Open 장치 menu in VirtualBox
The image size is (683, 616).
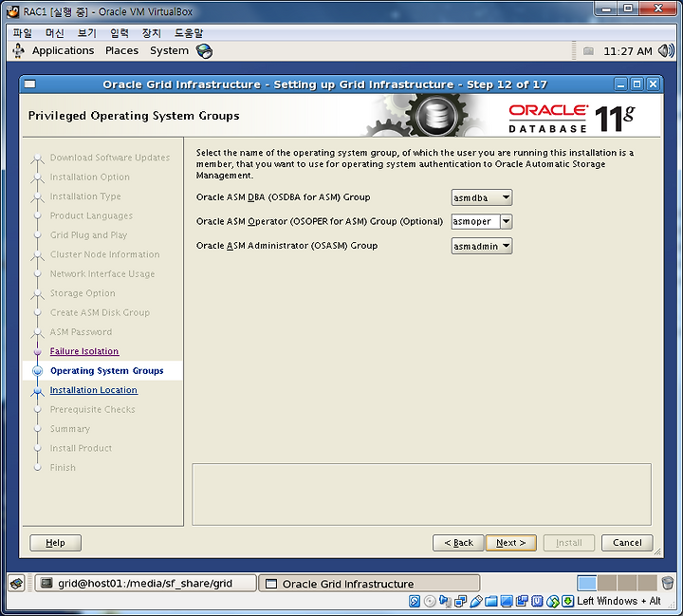coord(151,33)
